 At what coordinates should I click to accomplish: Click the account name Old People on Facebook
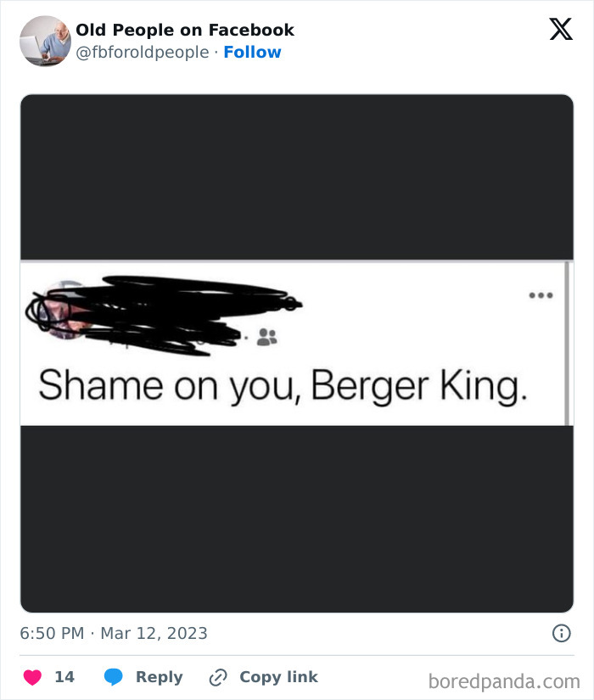(185, 30)
